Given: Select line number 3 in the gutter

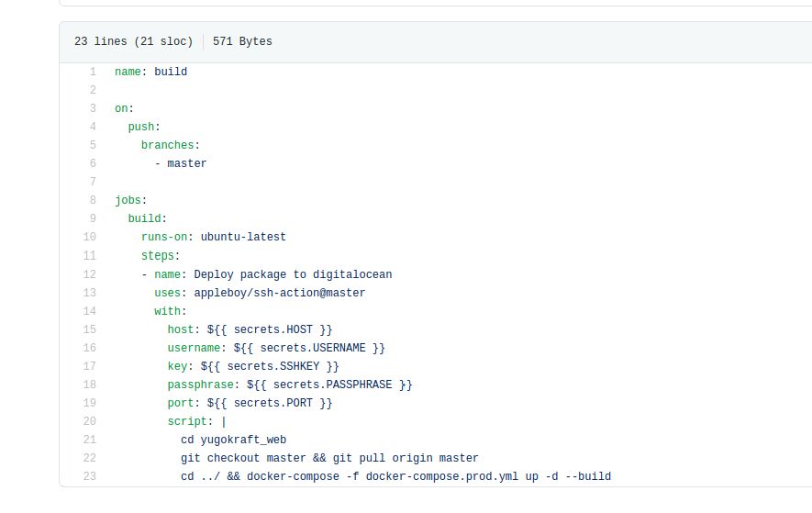Looking at the screenshot, I should point(92,108).
